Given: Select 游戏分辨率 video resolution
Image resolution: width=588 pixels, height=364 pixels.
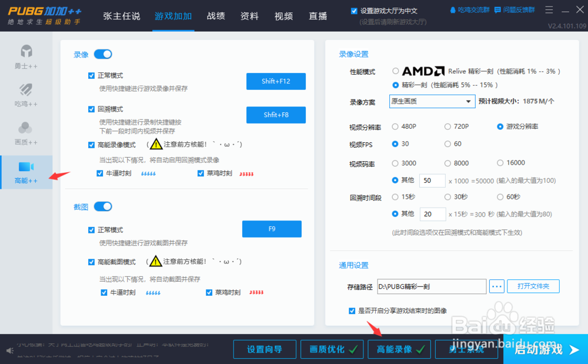Looking at the screenshot, I should tap(500, 126).
